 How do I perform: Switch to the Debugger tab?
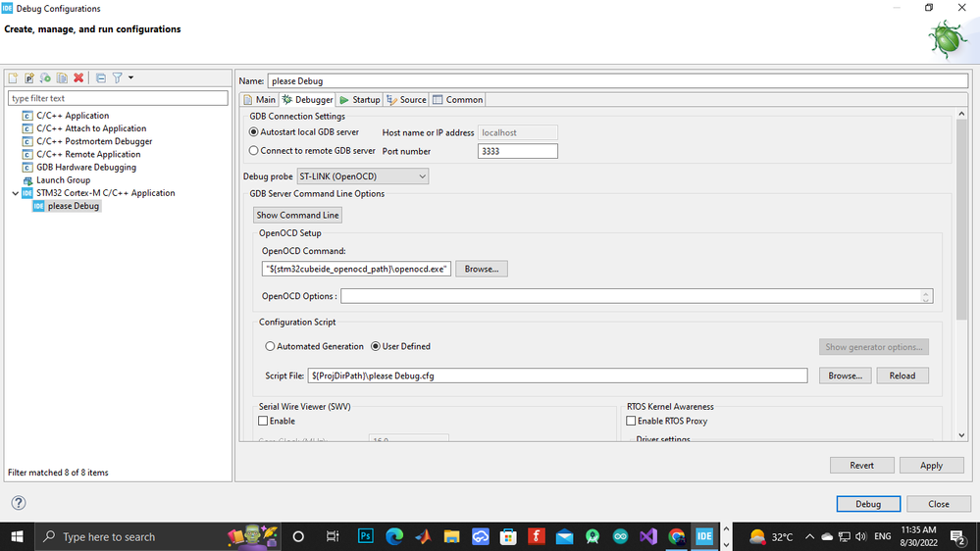pyautogui.click(x=307, y=100)
